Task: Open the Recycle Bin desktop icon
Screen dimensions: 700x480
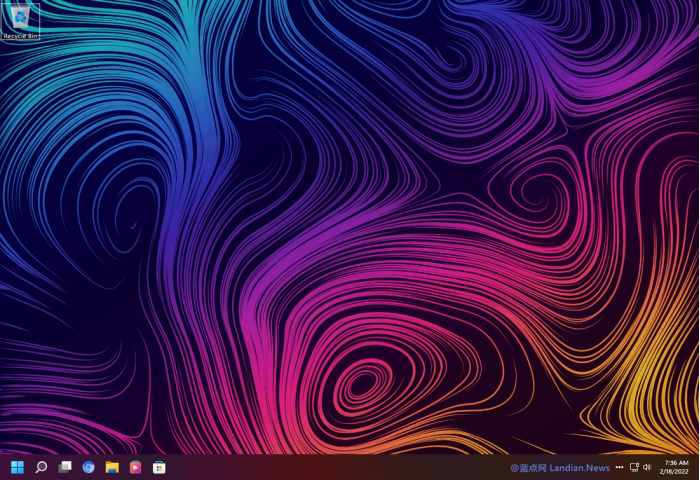Action: pos(20,18)
